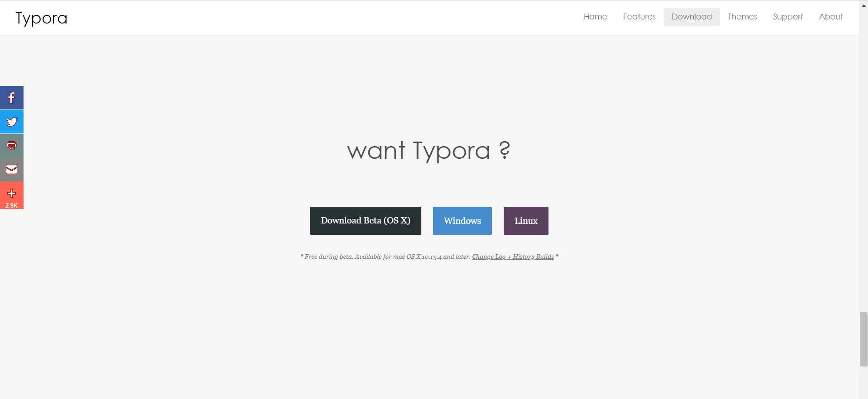This screenshot has width=868, height=399.
Task: Click the "want Typora ?" heading
Action: pyautogui.click(x=429, y=151)
